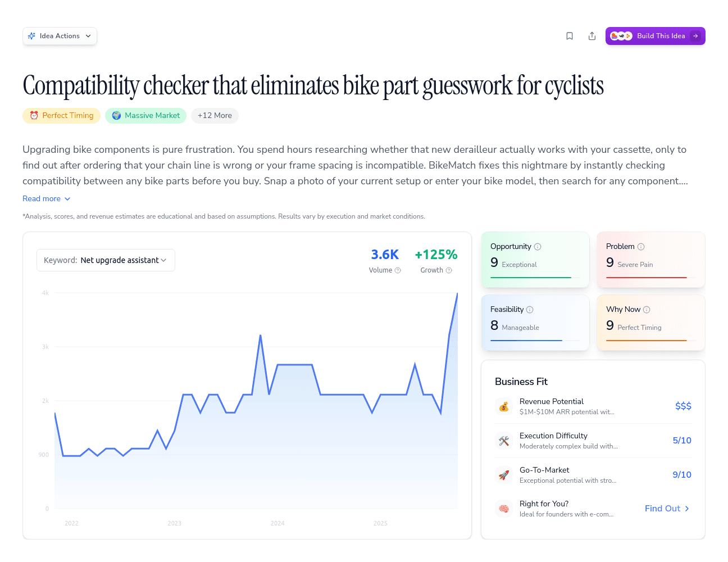This screenshot has height=562, width=728.
Task: Click the sparkle icon on Idea Actions
Action: [32, 35]
